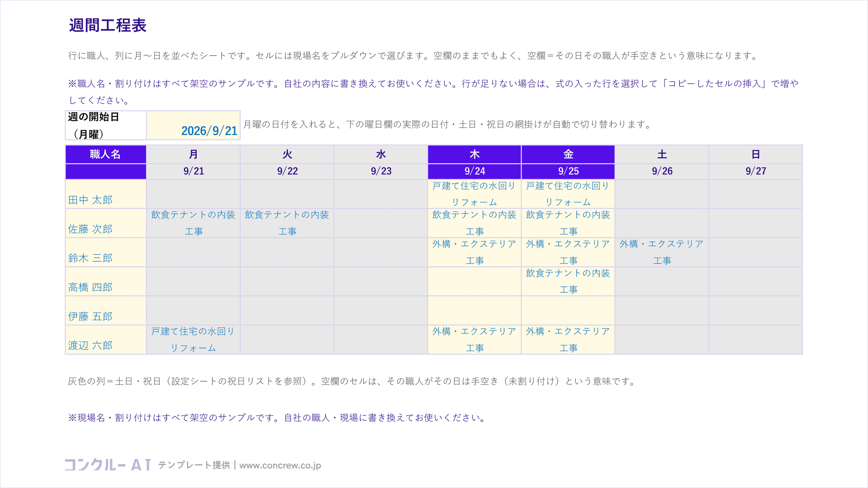This screenshot has height=488, width=868.
Task: Select the 土 weekday header
Action: click(662, 154)
